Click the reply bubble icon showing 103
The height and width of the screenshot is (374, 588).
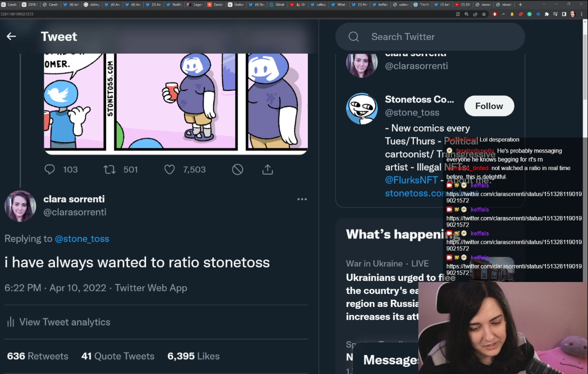point(50,170)
